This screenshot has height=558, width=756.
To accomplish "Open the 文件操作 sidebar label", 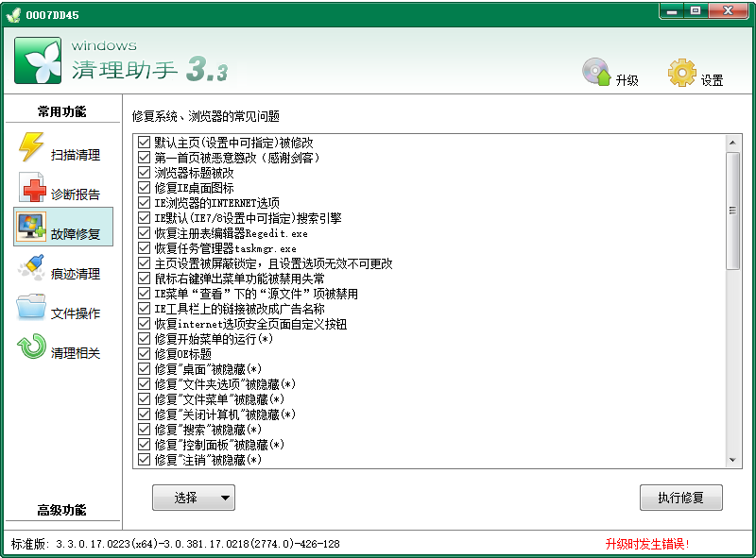I will tap(76, 313).
